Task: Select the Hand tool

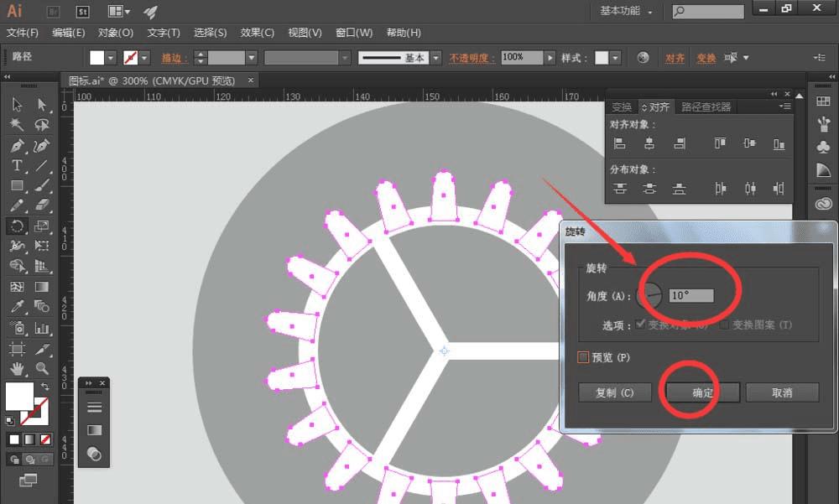Action: click(17, 368)
